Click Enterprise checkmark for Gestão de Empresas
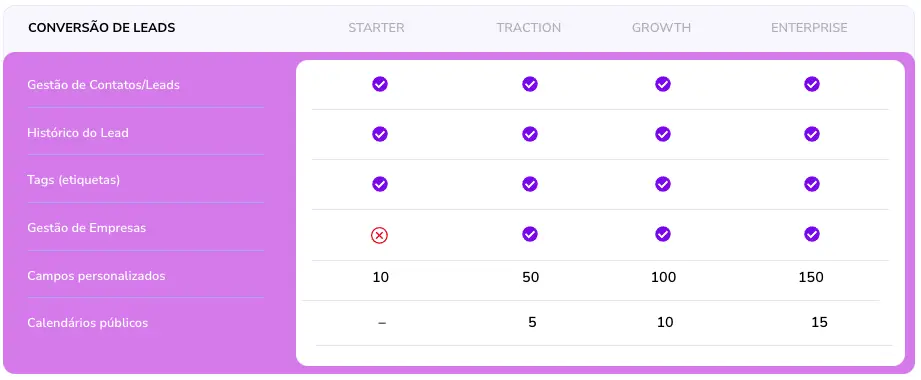This screenshot has height=380, width=921. (812, 234)
